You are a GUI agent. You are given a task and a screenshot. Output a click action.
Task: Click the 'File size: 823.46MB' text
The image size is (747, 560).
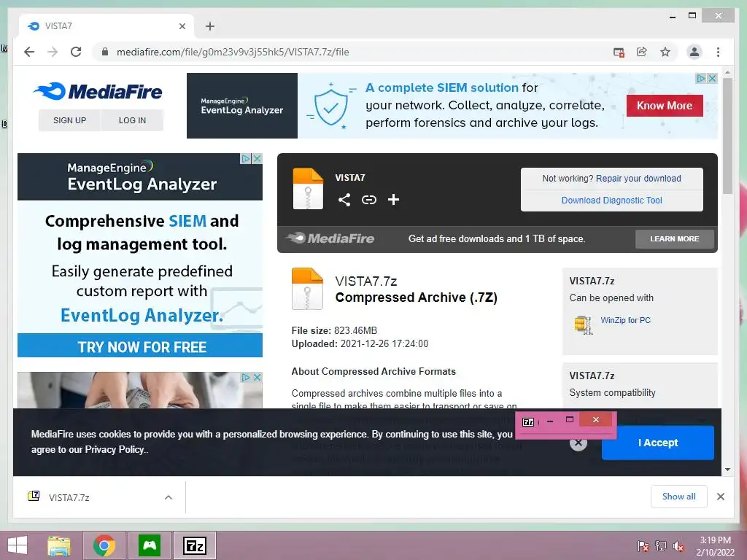pyautogui.click(x=334, y=330)
